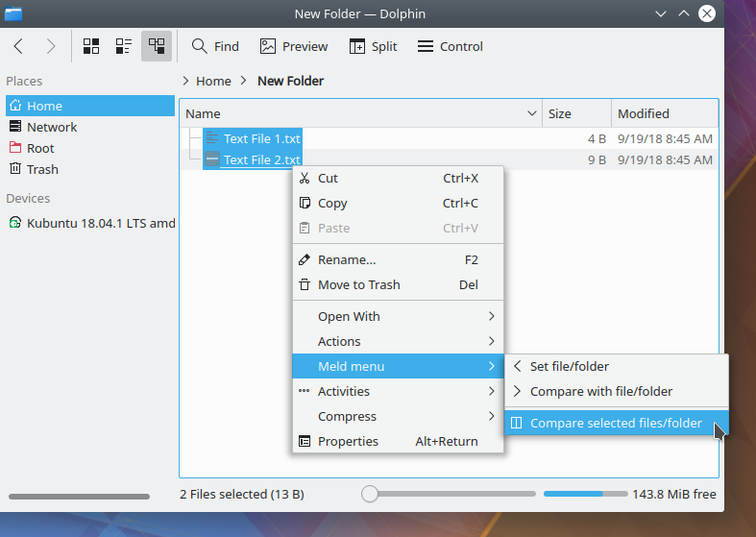Click New Folder in breadcrumb path

tap(290, 81)
